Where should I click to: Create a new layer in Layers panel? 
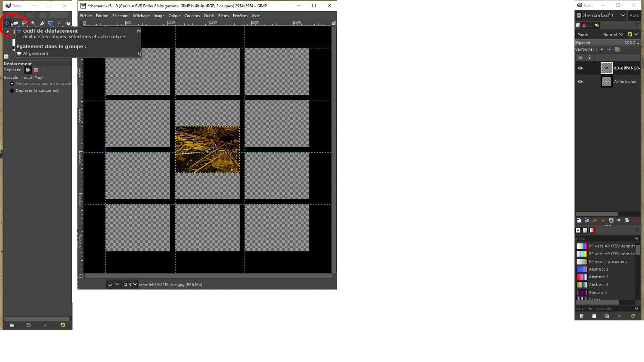tap(579, 220)
